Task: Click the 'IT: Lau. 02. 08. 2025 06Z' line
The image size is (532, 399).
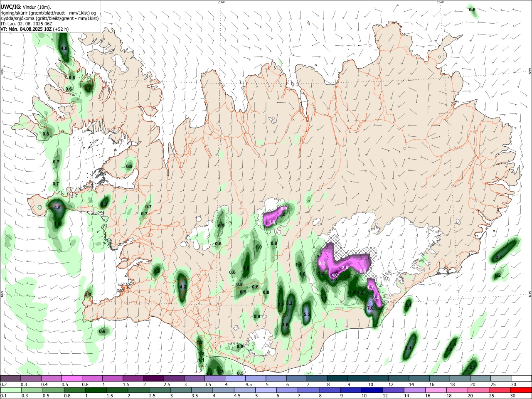Action: click(27, 24)
